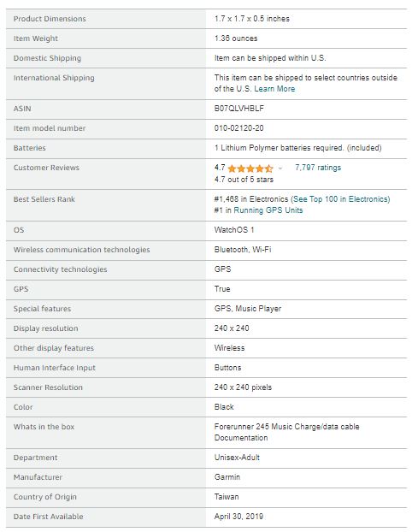Click the Learn More shipping link
This screenshot has height=532, width=412.
[274, 89]
